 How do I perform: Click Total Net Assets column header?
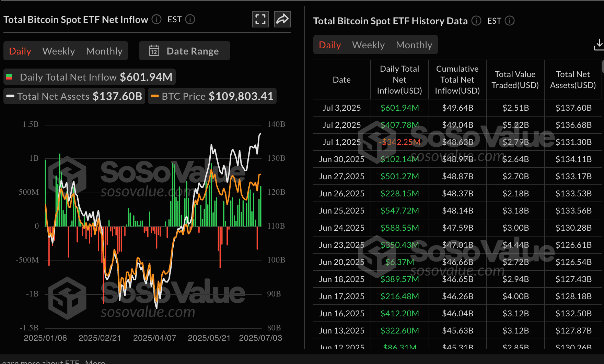coord(573,80)
